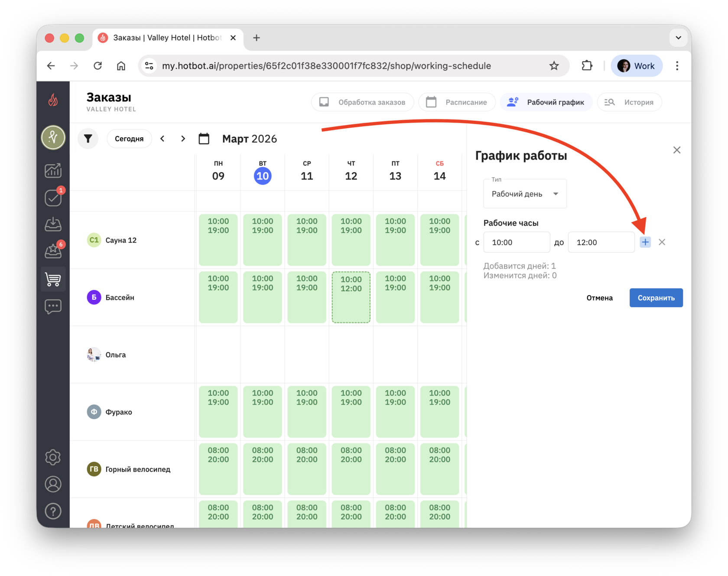This screenshot has height=576, width=728.
Task: Open the calendar date picker icon
Action: point(204,139)
